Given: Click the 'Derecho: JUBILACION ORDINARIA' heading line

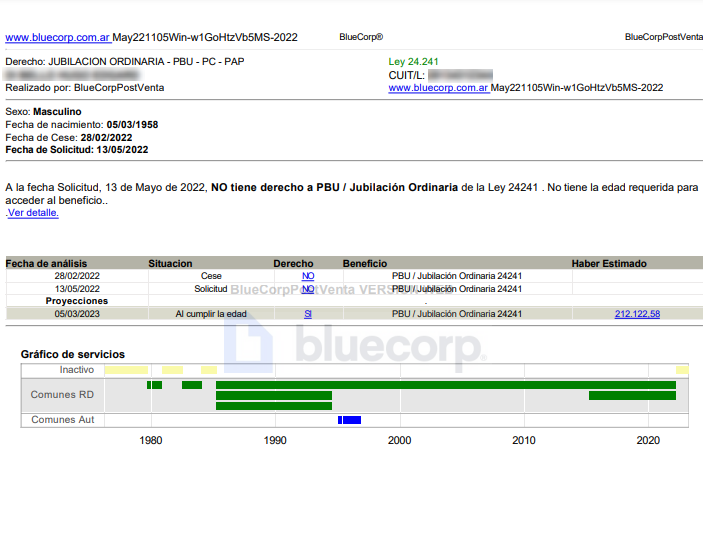Looking at the screenshot, I should 125,61.
